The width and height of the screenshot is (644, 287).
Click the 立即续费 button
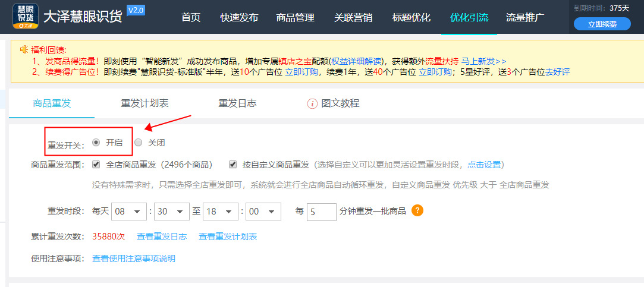coord(602,24)
